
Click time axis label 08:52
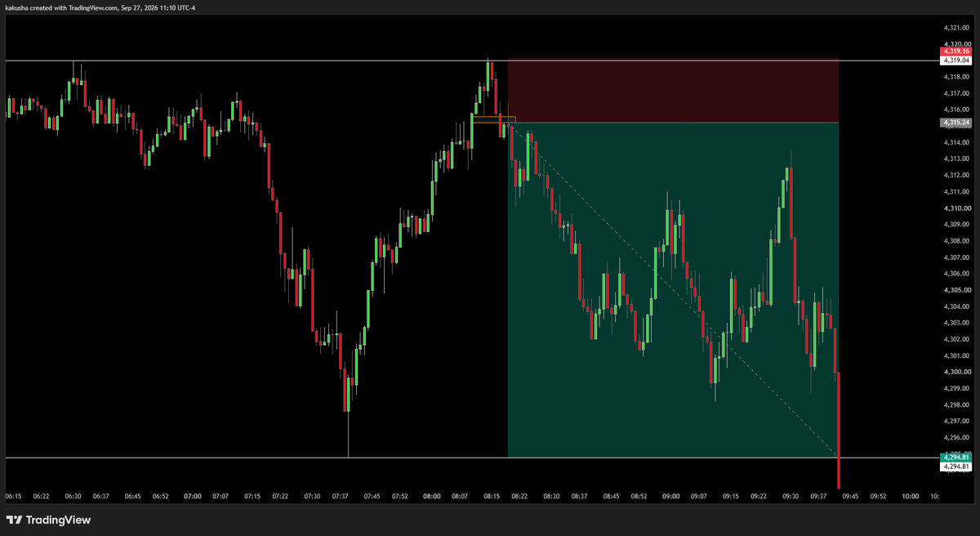coord(639,496)
